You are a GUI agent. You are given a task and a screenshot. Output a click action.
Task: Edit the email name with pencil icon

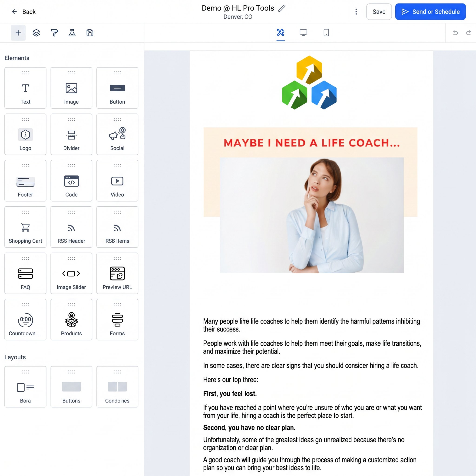[282, 8]
